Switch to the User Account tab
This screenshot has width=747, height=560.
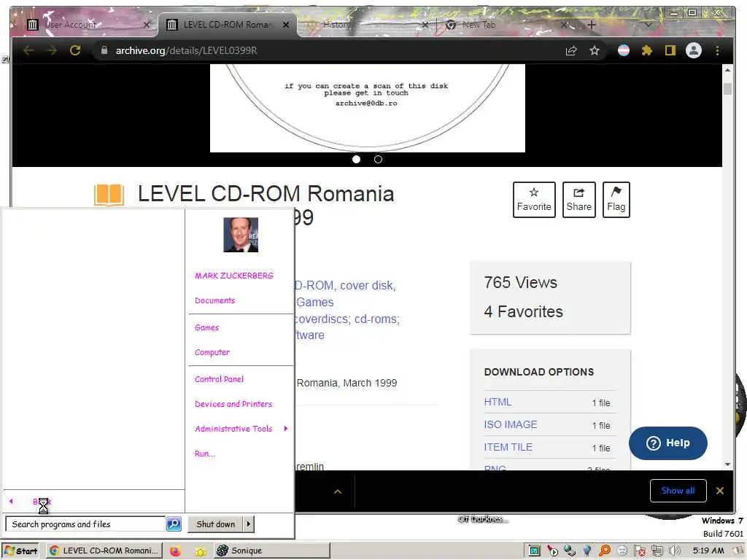click(x=86, y=25)
